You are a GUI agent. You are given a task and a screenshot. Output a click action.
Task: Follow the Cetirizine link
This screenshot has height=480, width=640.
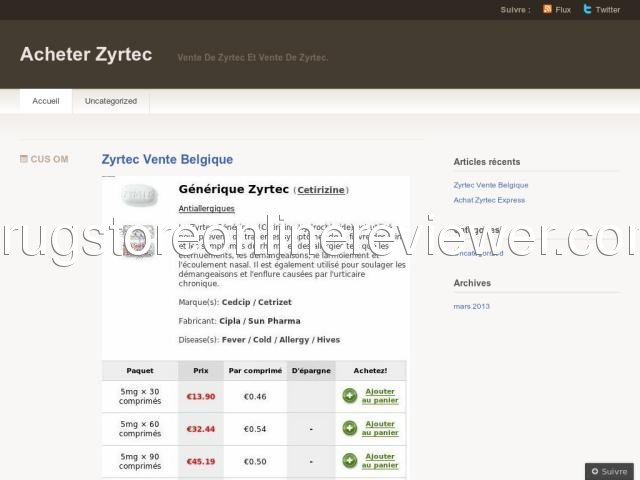coord(321,190)
